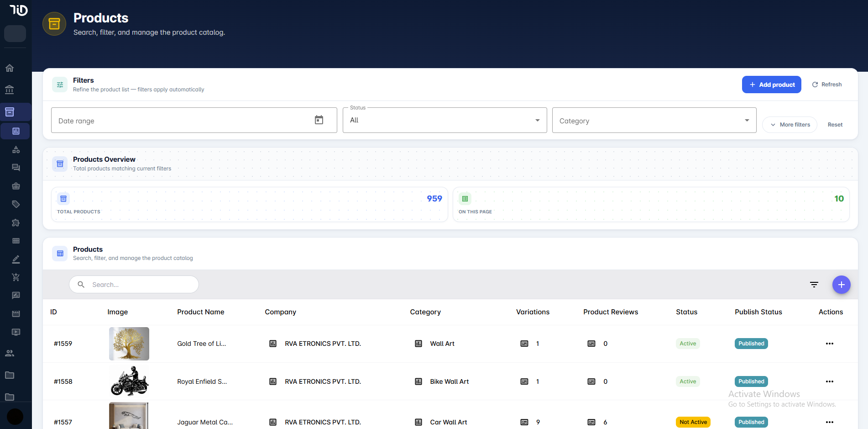
Task: Sort by Product Reviews column header
Action: coord(611,312)
